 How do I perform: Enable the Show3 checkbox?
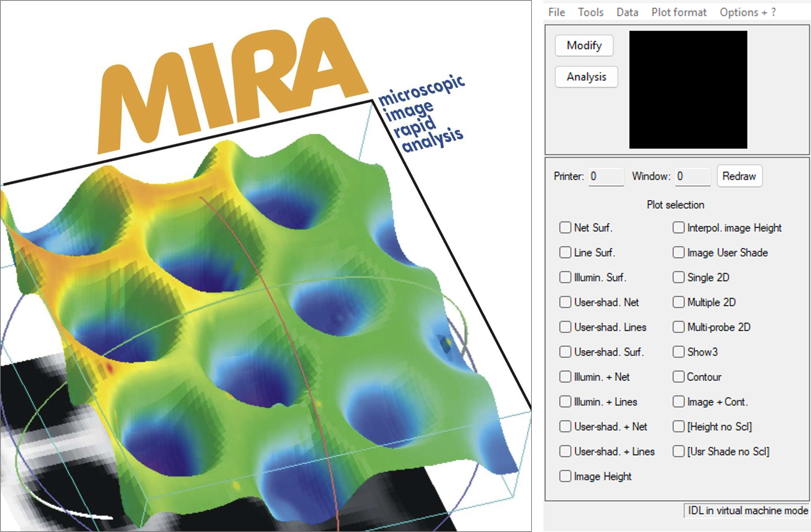[x=679, y=352]
